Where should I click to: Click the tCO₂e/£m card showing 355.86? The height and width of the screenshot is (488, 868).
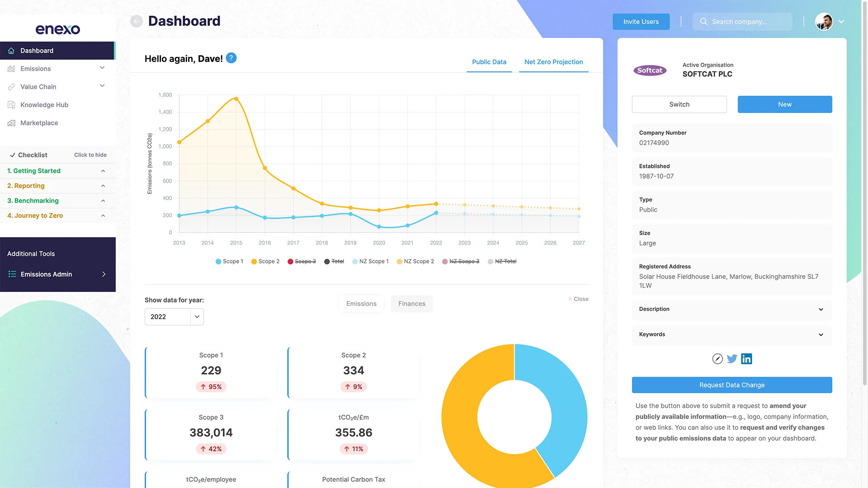(354, 435)
